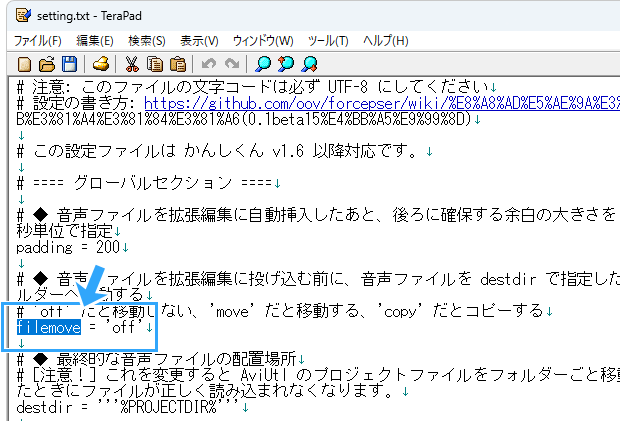Click the 'copy' だとコピーする text
620x421 pixels.
coord(463,312)
